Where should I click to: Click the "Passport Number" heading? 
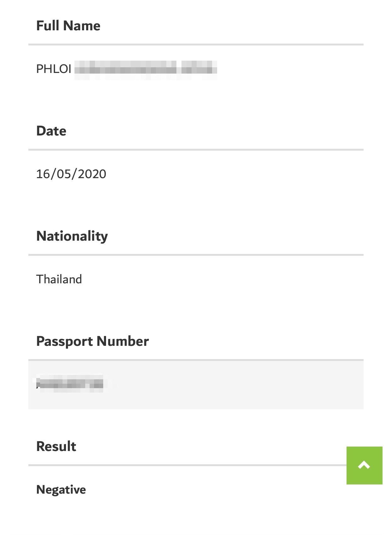[x=92, y=341]
